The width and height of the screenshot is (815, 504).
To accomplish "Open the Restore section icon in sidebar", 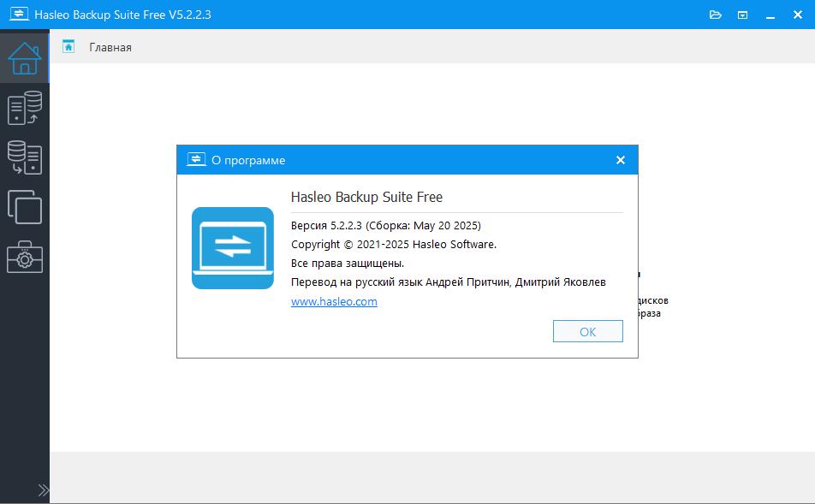I will pos(25,157).
